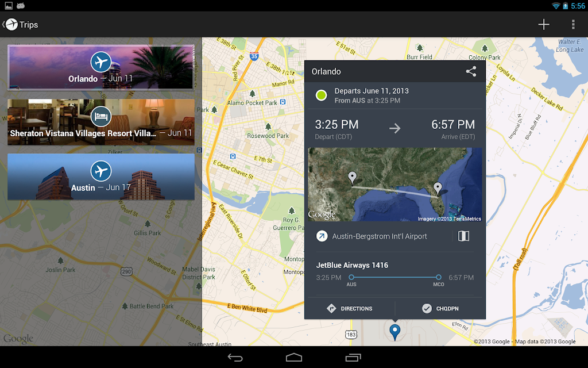Go to Android home screen
Viewport: 588px width, 368px height.
click(x=293, y=357)
